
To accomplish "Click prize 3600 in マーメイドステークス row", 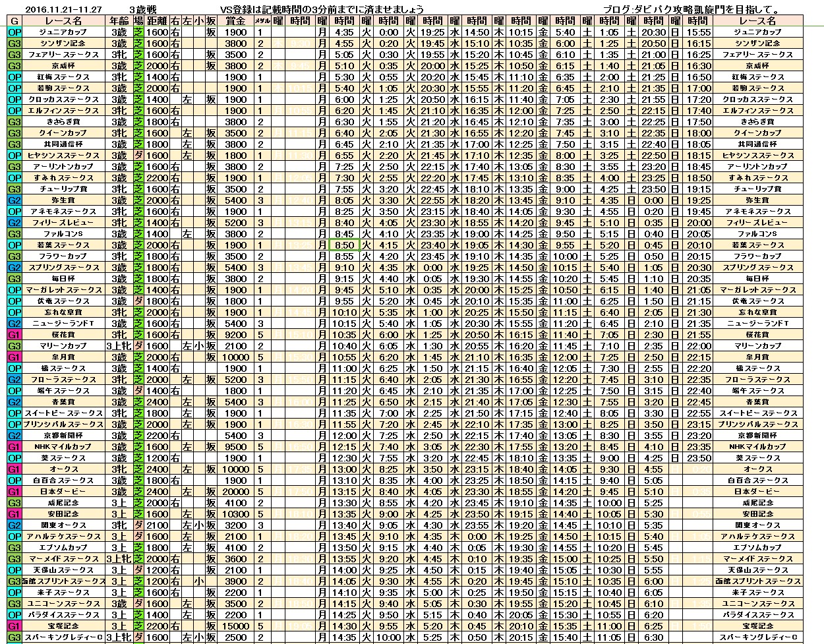I will coord(235,559).
